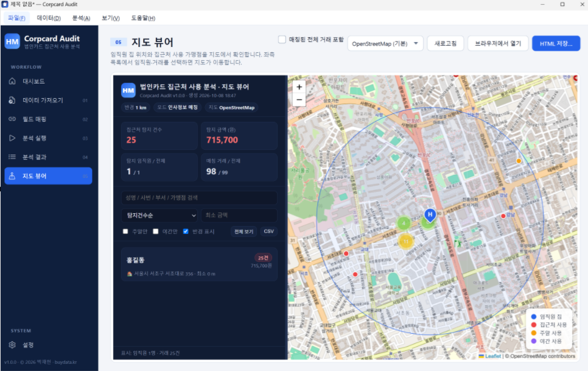Screen dimensions: 588x371
Task: Open the 탐지건수순 sort dropdown
Action: tap(159, 215)
